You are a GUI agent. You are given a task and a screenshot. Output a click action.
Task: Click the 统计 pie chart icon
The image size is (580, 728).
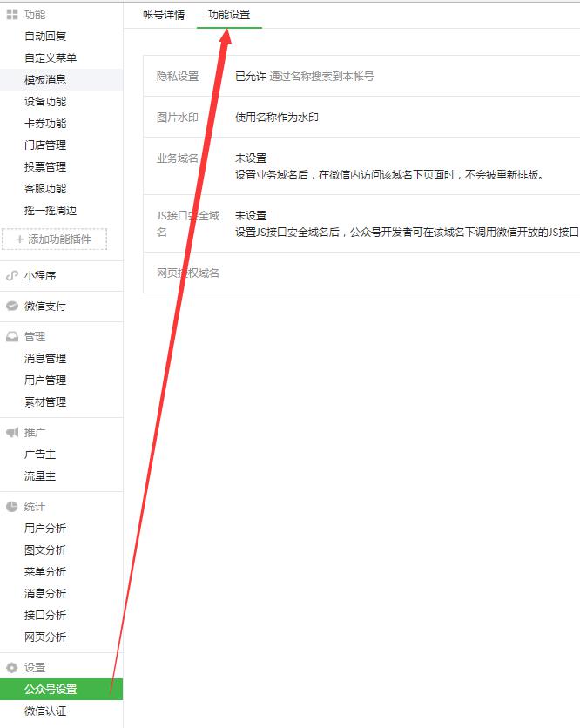[12, 507]
